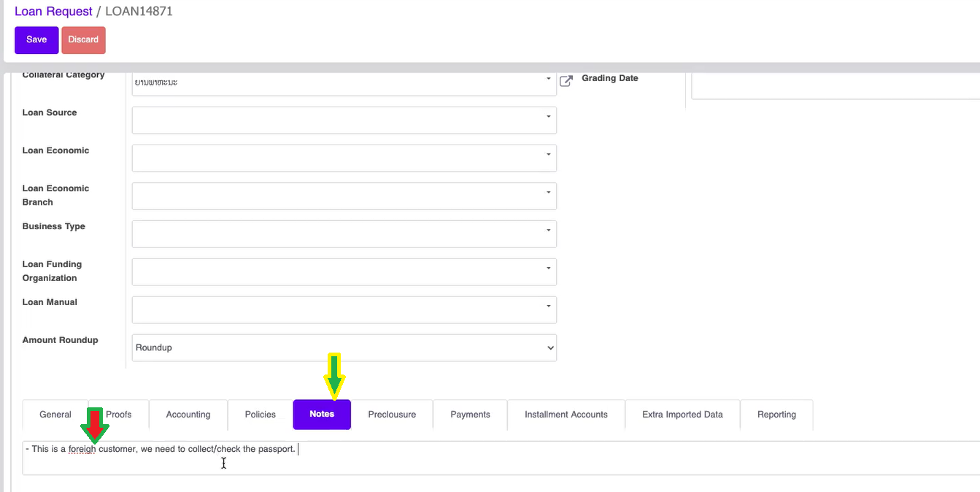Expand the Collateral Category dropdown
The height and width of the screenshot is (492, 980).
point(344,82)
